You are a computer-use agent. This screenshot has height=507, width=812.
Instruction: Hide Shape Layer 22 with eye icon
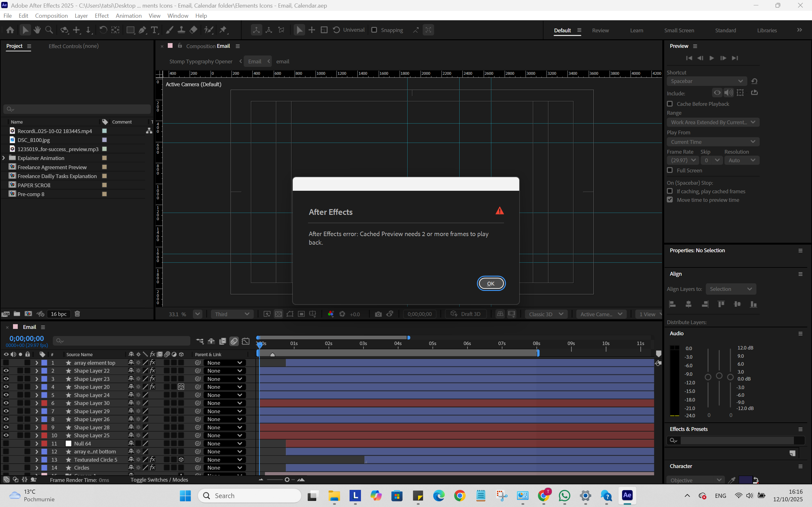(6, 371)
